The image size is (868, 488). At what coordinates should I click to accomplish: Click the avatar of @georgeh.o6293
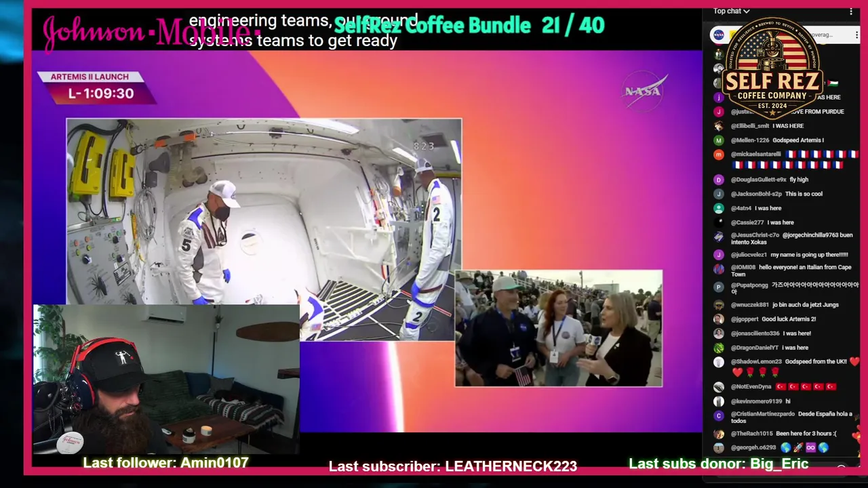coord(719,448)
